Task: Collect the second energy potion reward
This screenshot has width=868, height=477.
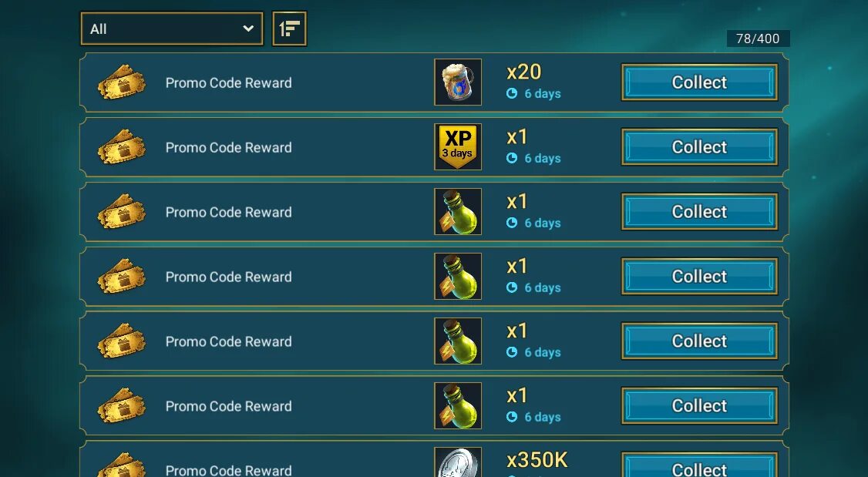Action: click(699, 276)
